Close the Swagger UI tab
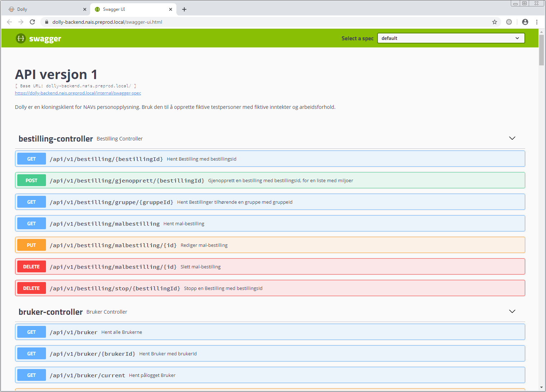Screen dimensions: 546x392 click(x=171, y=9)
